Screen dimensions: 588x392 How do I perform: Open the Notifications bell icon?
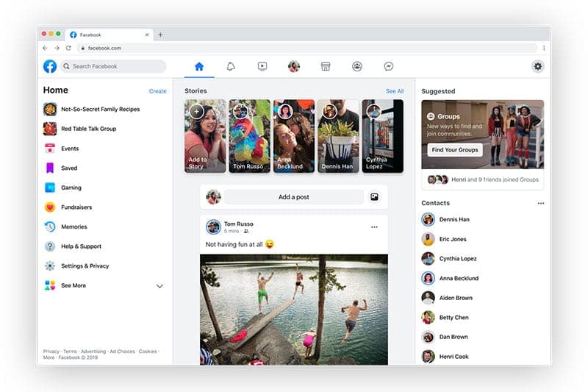(x=231, y=66)
